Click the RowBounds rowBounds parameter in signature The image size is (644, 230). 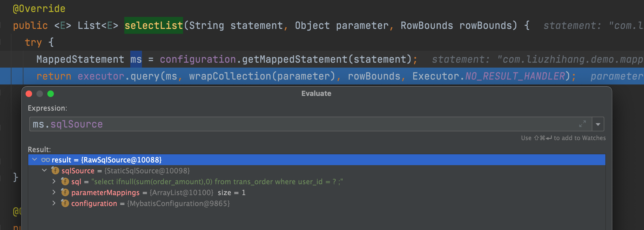pyautogui.click(x=456, y=25)
